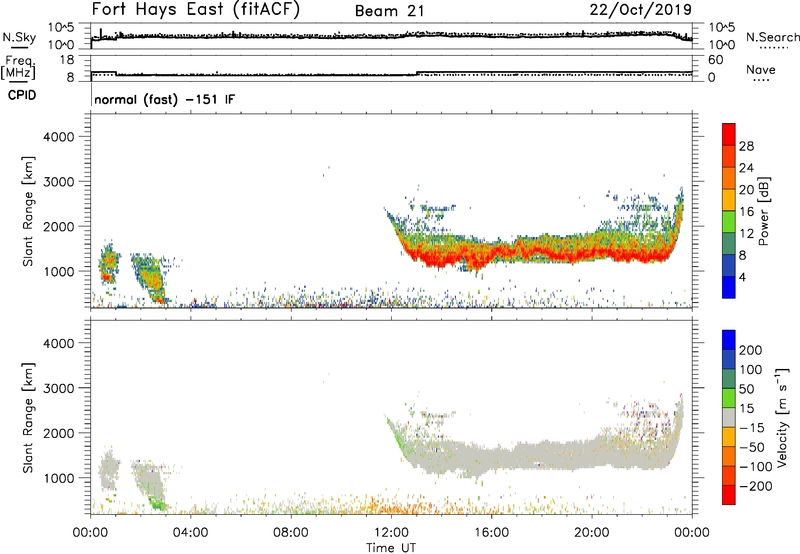Click the early power echo patch near 00:45
Viewport: 800px width, 554px height.
(x=109, y=263)
